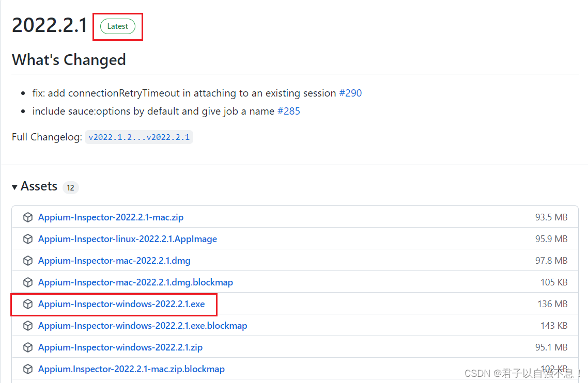
Task: Click the Latest release badge
Action: coord(118,26)
